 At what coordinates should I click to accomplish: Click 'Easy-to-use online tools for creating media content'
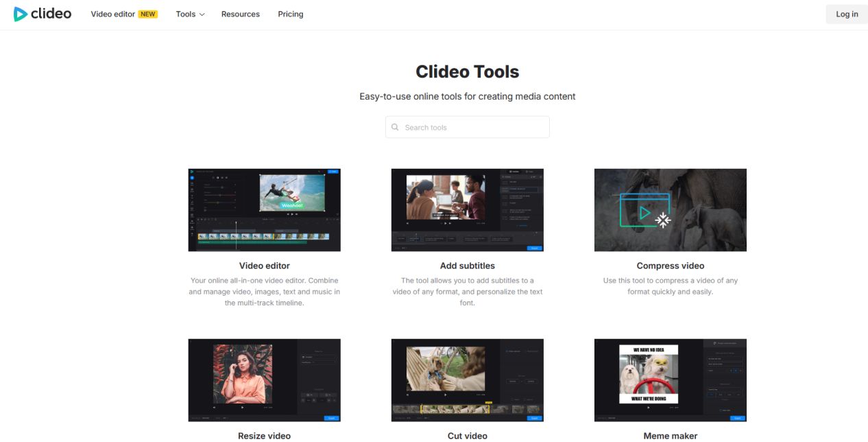[468, 97]
